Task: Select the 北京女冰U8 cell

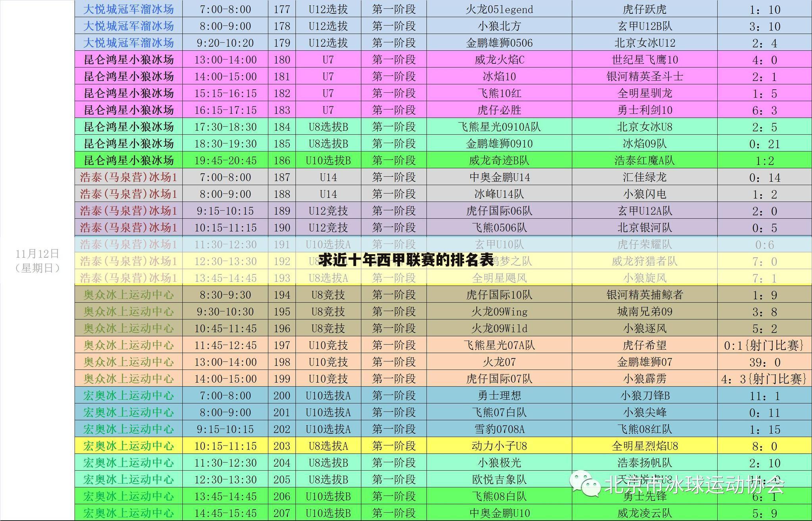Action: [x=645, y=127]
